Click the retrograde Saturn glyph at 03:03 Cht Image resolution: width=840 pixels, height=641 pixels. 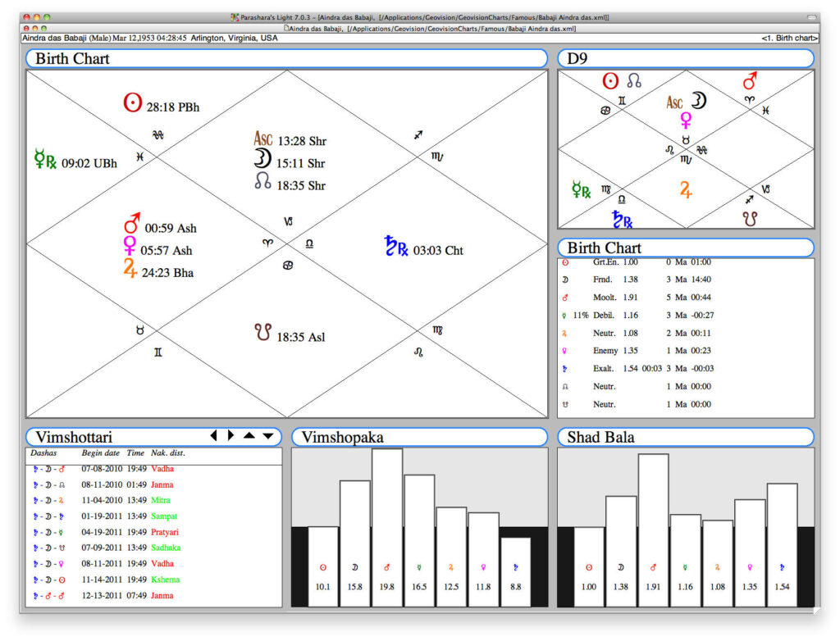pos(396,246)
